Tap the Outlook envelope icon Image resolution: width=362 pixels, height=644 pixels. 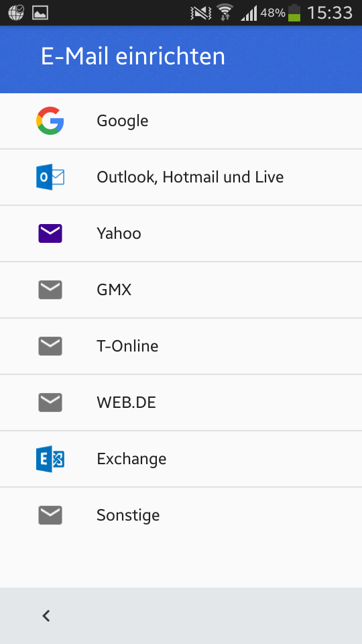click(x=50, y=177)
